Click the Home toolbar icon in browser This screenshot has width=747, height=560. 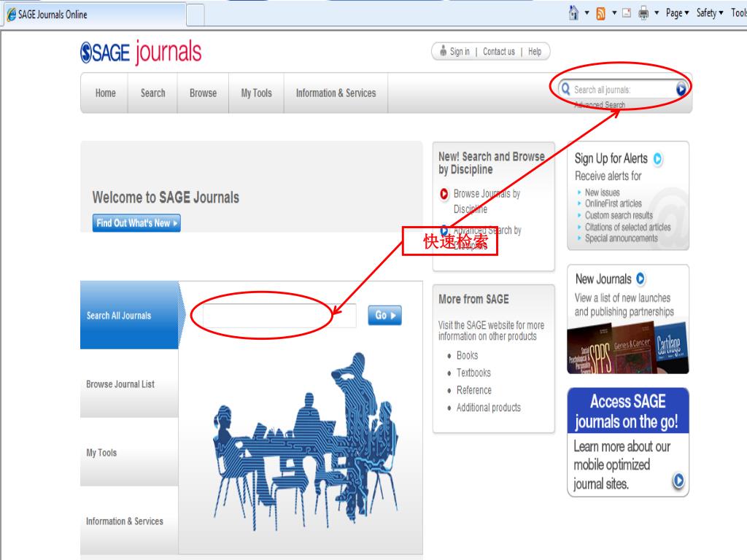574,13
